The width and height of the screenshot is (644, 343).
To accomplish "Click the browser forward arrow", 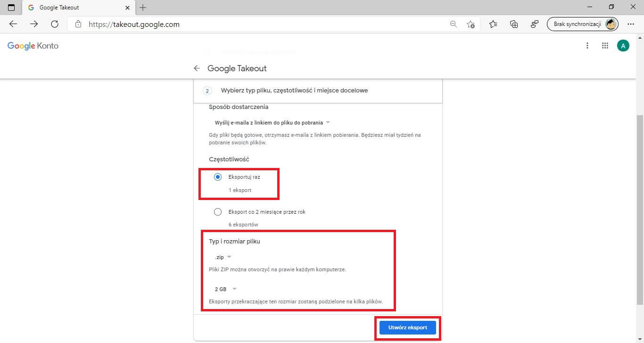I will (x=34, y=24).
